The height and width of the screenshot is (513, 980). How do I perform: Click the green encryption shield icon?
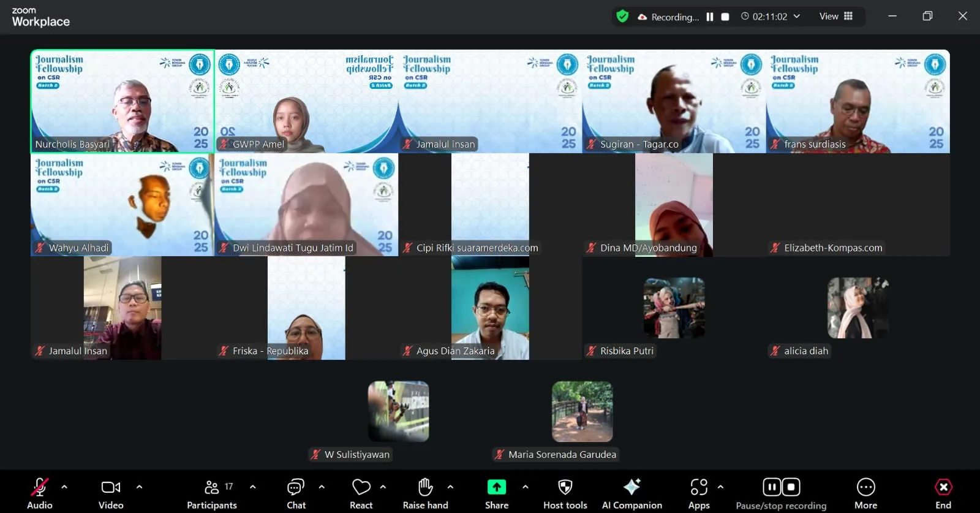[x=622, y=17]
